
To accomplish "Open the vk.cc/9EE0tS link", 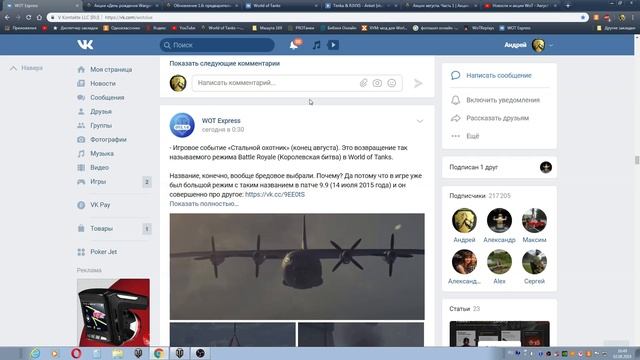I will 275,194.
